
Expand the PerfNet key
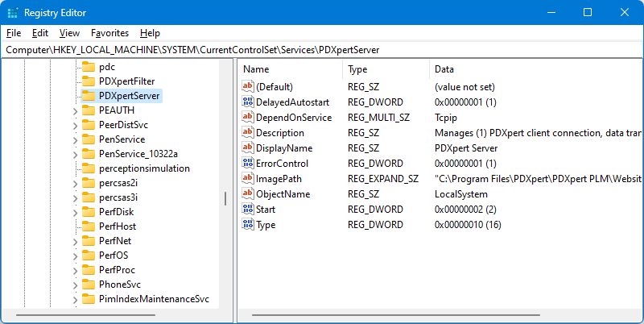click(75, 241)
